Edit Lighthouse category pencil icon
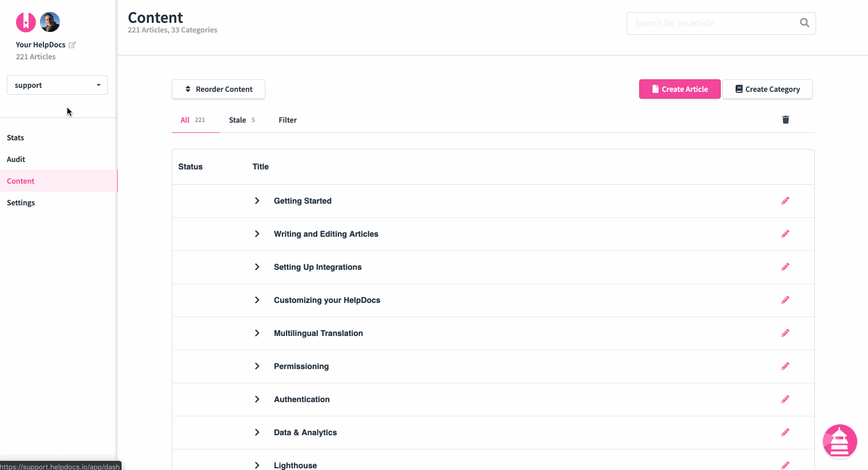The height and width of the screenshot is (470, 868). 785,465
